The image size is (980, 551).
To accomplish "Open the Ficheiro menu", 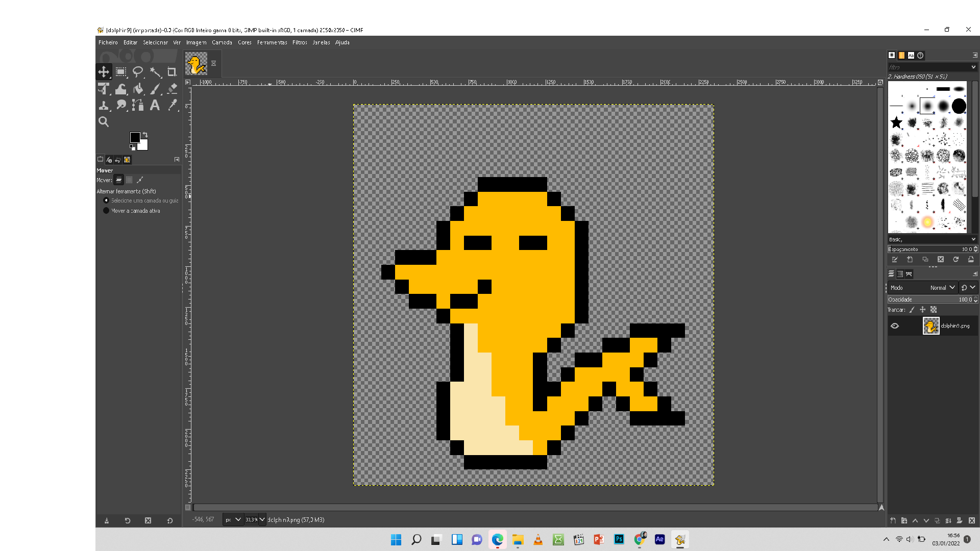I will coord(108,42).
